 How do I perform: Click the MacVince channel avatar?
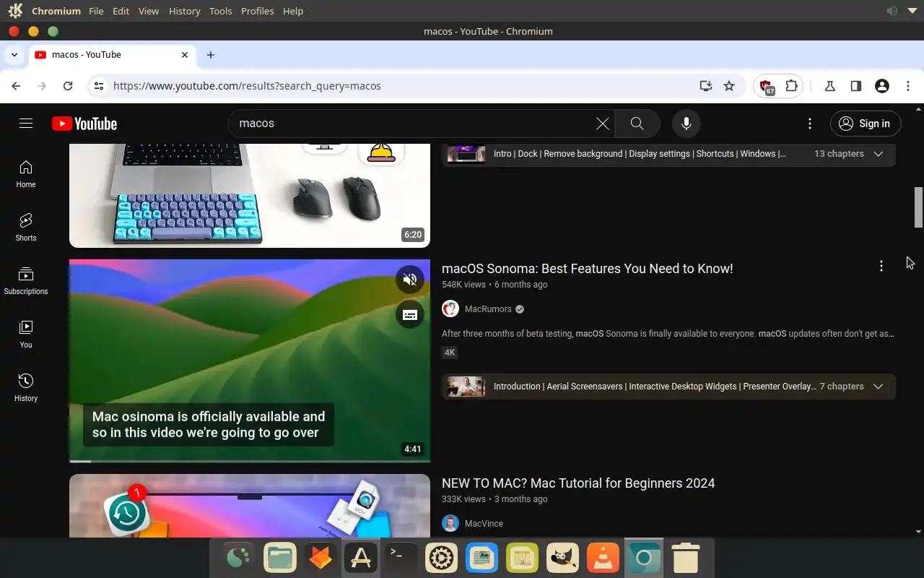(x=450, y=524)
